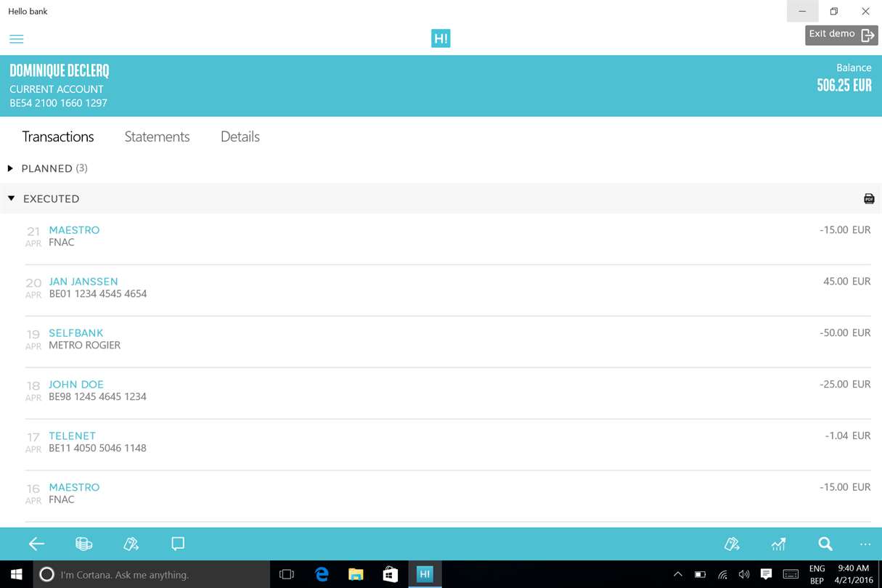Click the CURRENT ACCOUNT label
The image size is (882, 588).
tap(57, 89)
